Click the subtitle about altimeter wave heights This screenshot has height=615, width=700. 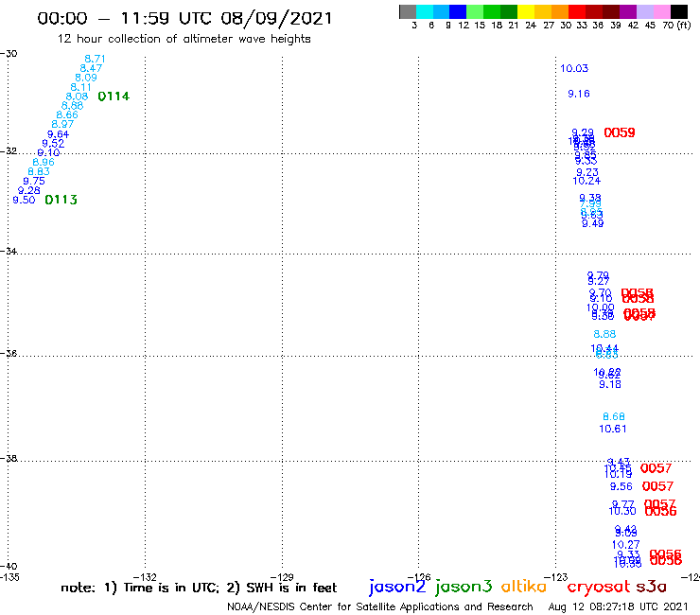pyautogui.click(x=184, y=39)
